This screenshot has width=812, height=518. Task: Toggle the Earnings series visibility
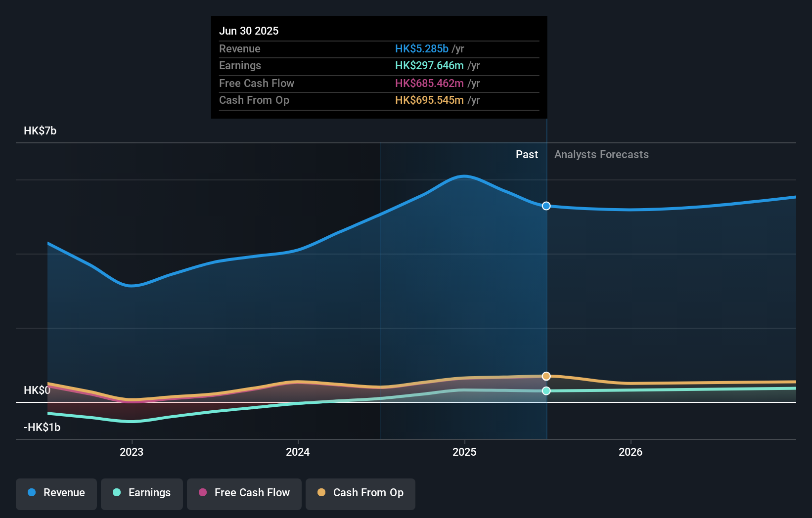[x=141, y=493]
